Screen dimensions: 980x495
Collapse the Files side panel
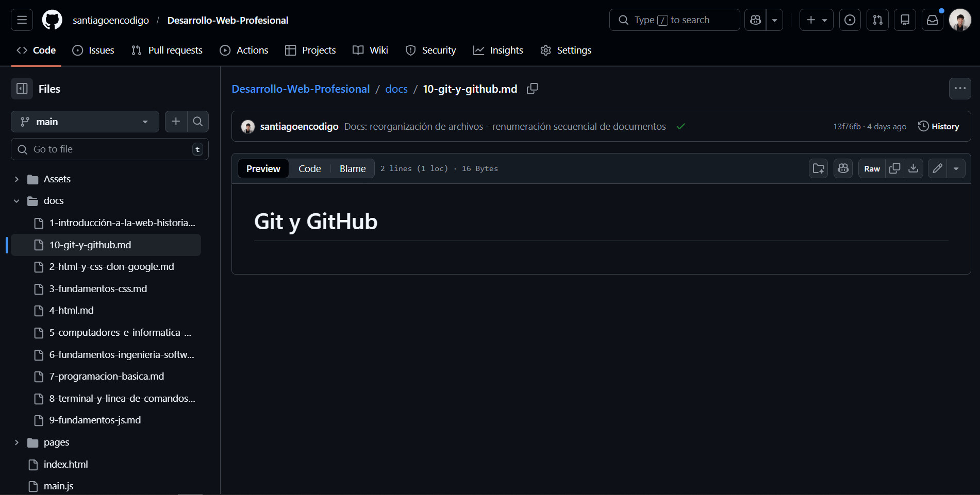21,89
